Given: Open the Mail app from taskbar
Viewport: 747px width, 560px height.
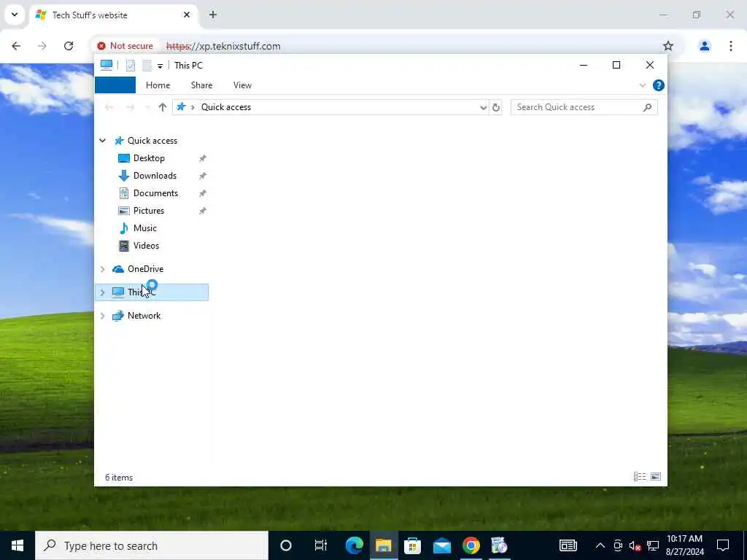Looking at the screenshot, I should [x=441, y=545].
